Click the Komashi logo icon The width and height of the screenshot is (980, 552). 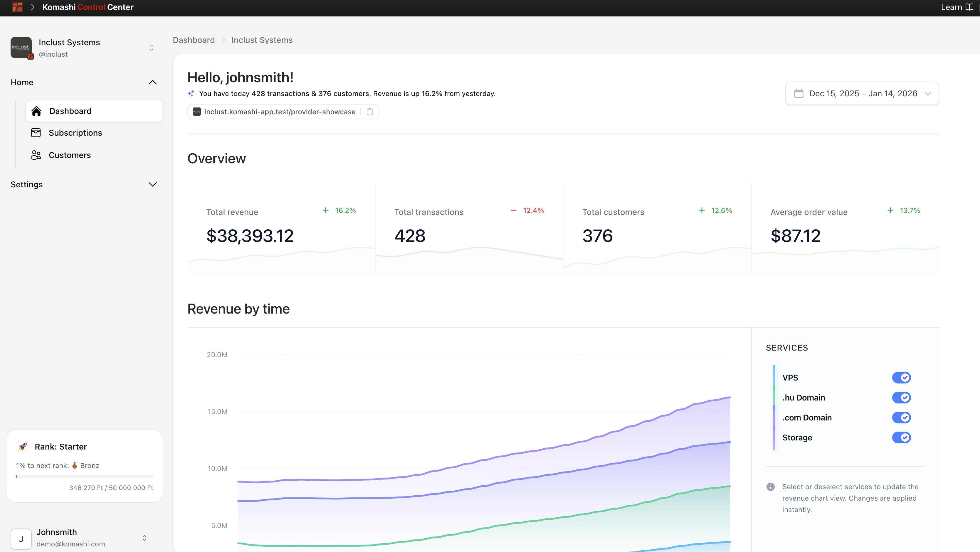click(x=17, y=7)
